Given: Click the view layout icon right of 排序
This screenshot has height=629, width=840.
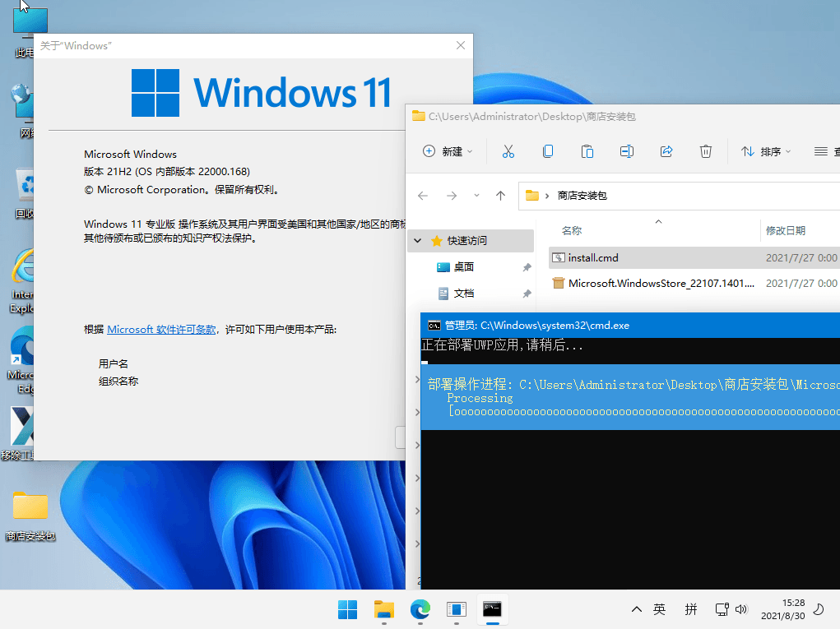Looking at the screenshot, I should 821,151.
